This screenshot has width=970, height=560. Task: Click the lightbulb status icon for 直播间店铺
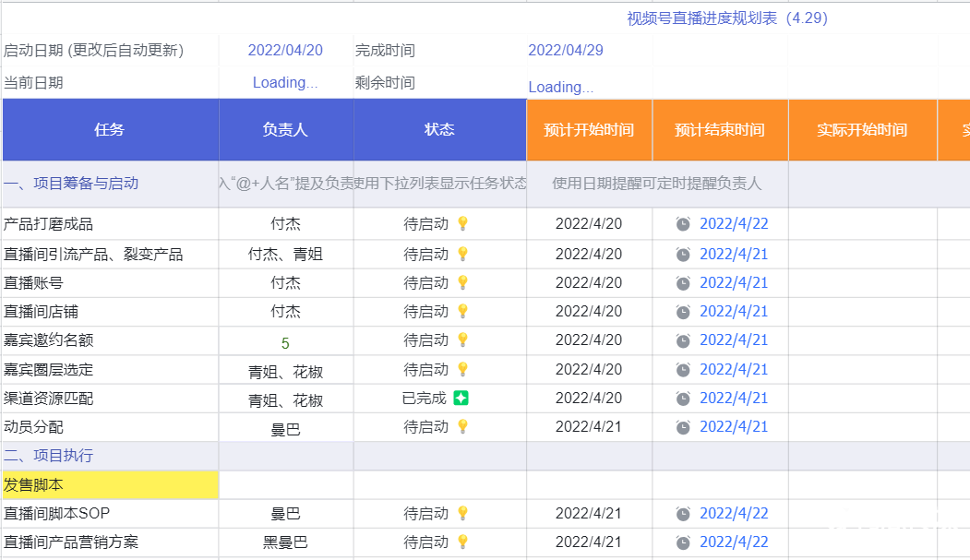click(x=462, y=311)
